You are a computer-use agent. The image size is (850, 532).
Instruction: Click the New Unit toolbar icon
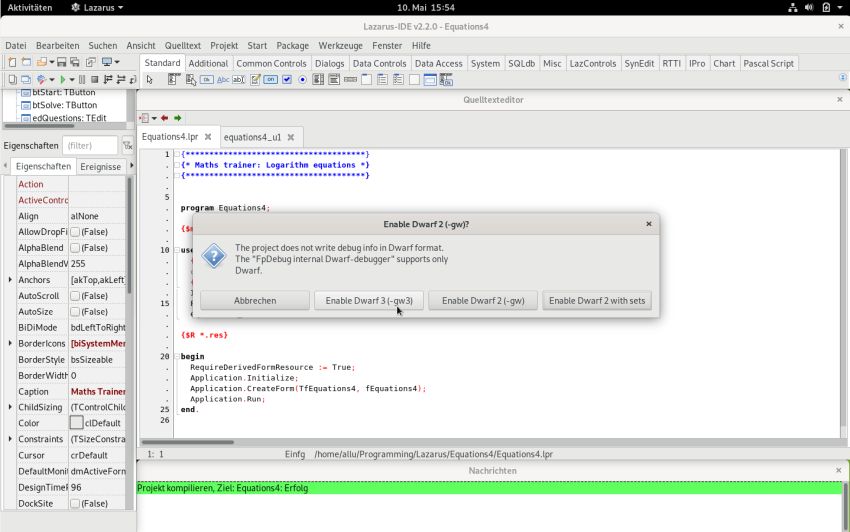click(12, 62)
